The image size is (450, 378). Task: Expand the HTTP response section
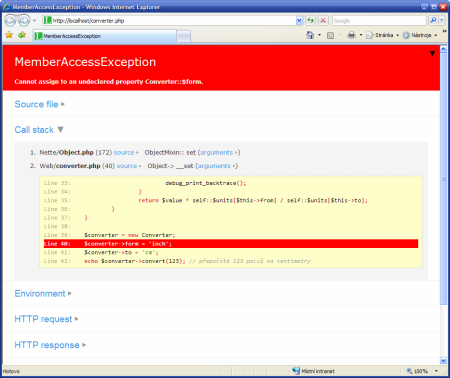[x=50, y=345]
